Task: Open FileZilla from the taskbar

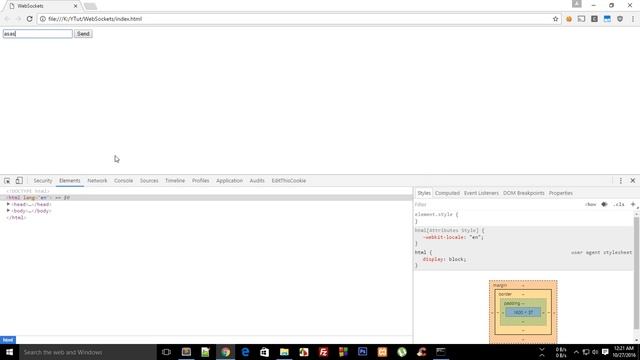Action: tap(323, 352)
